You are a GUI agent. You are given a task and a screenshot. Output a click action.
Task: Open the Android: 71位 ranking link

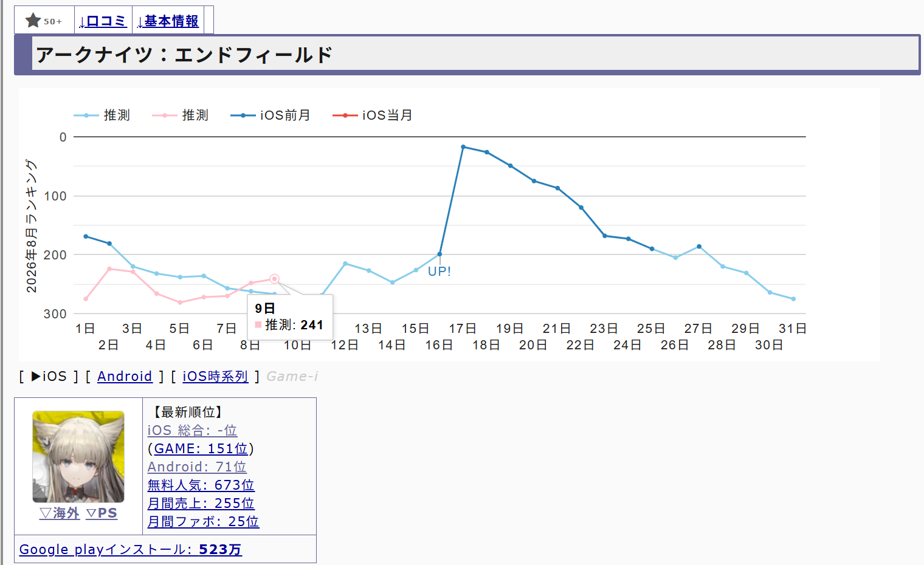[x=197, y=467]
